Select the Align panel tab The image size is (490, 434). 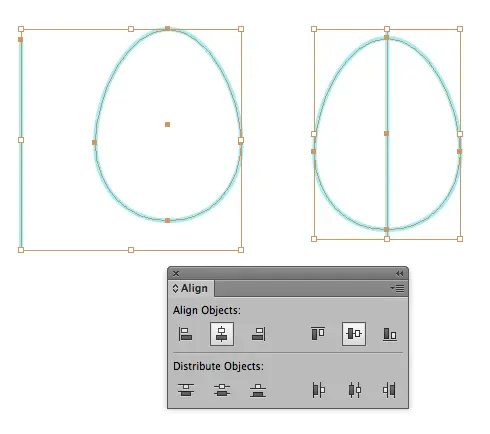[191, 288]
